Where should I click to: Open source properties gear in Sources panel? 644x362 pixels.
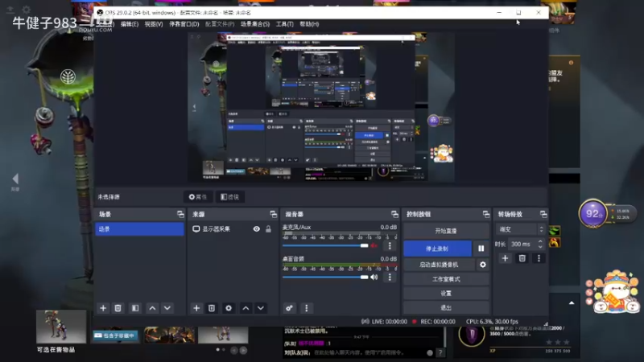tap(229, 308)
